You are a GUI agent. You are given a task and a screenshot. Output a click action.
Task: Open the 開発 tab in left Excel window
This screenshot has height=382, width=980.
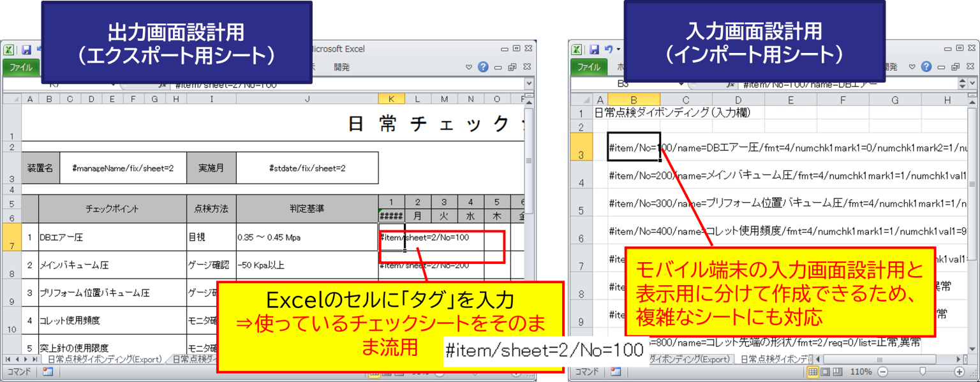(x=341, y=67)
